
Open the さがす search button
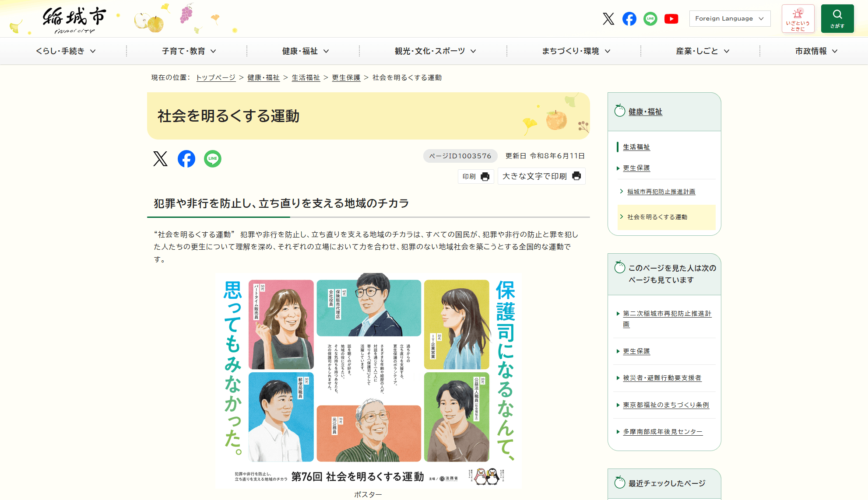837,19
